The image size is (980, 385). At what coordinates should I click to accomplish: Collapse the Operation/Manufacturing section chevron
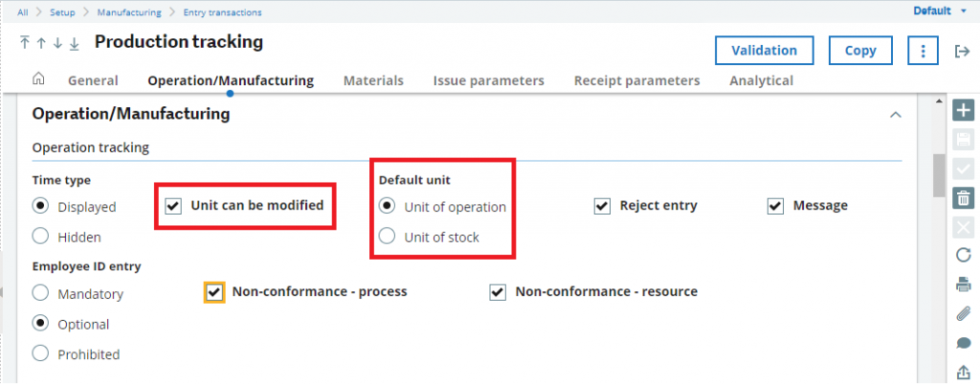896,115
